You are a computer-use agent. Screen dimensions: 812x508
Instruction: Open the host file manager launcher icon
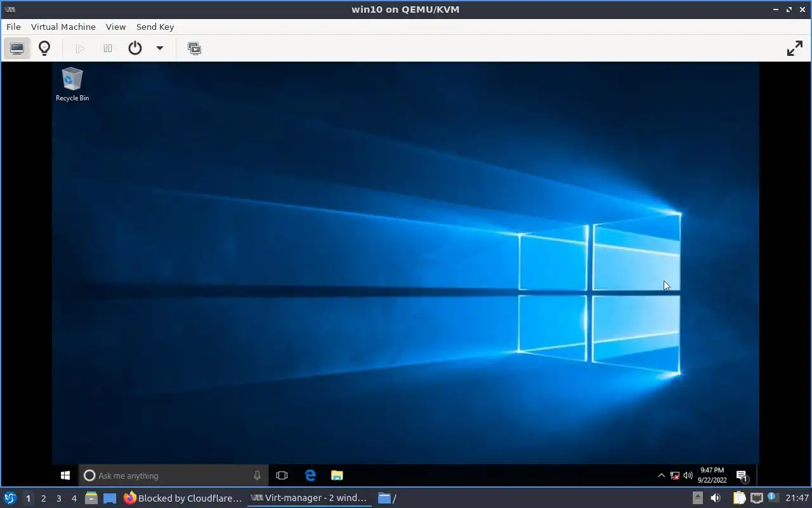(x=91, y=498)
